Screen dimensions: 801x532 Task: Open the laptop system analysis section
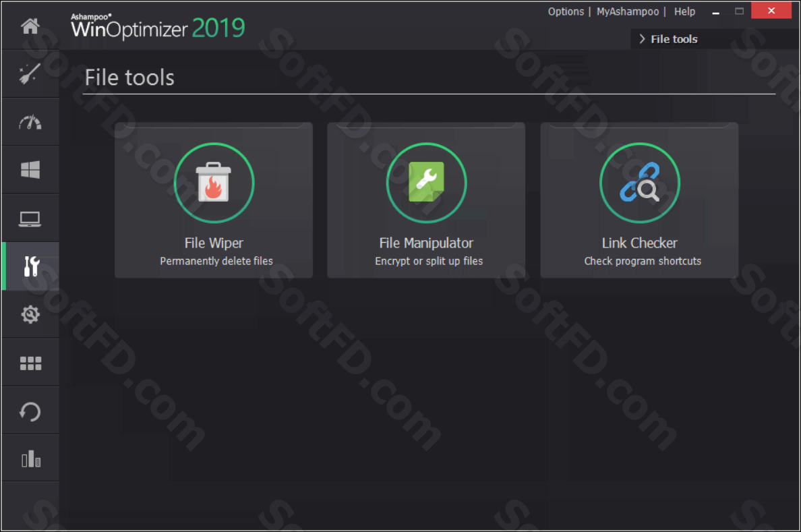click(30, 218)
